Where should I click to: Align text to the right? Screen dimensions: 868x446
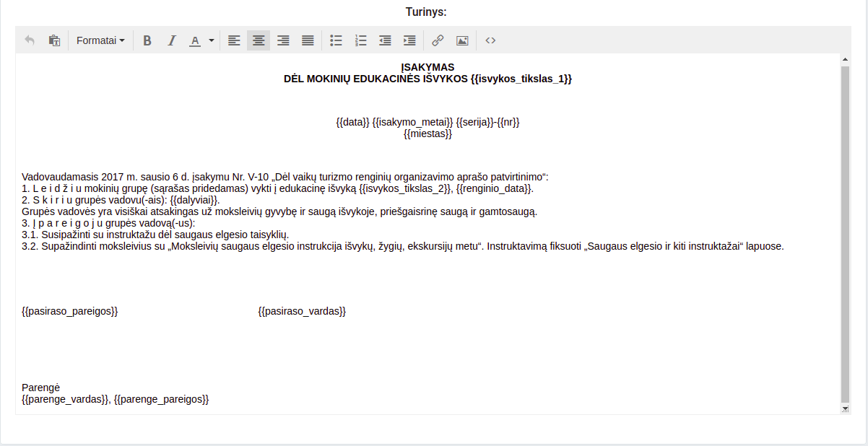pos(283,40)
